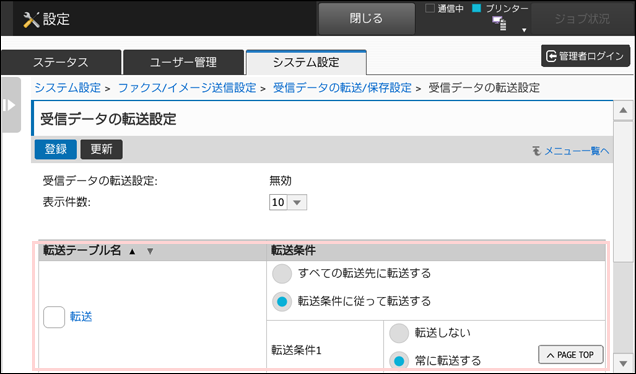The height and width of the screenshot is (374, 636).
Task: Open the 表示件数 dropdown
Action: tap(288, 202)
